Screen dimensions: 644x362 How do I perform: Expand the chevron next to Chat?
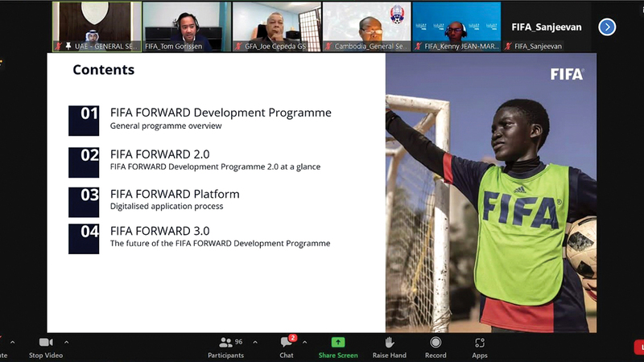point(304,342)
